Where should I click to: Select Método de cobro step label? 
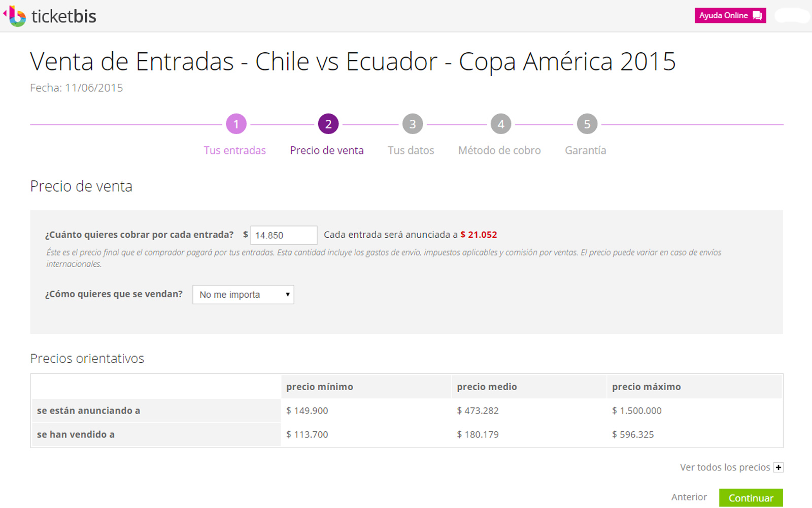tap(499, 150)
